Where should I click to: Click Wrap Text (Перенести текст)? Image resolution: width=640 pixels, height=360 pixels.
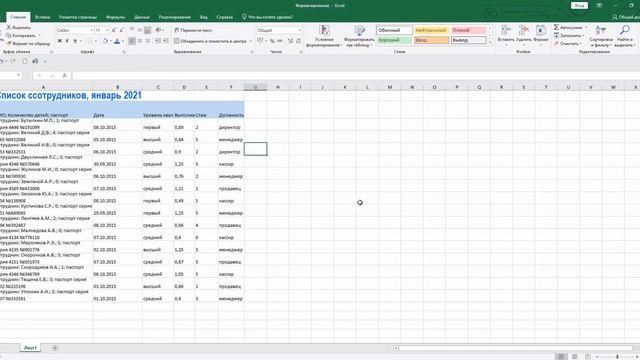[193, 30]
